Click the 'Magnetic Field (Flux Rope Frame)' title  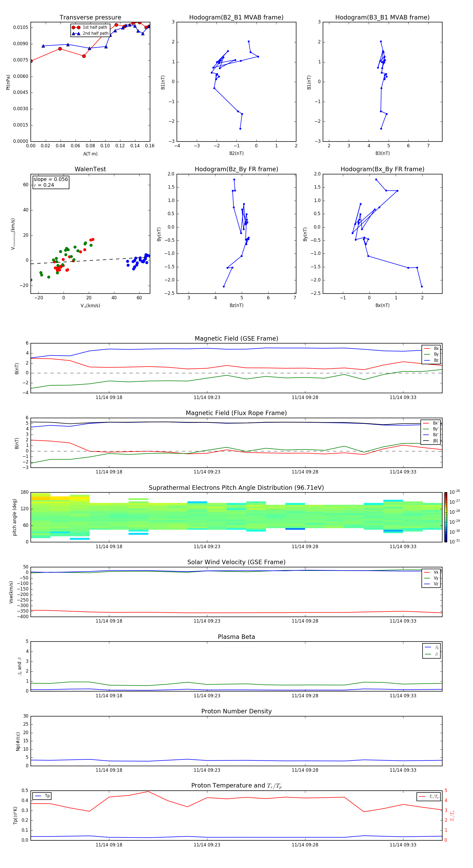(x=236, y=413)
